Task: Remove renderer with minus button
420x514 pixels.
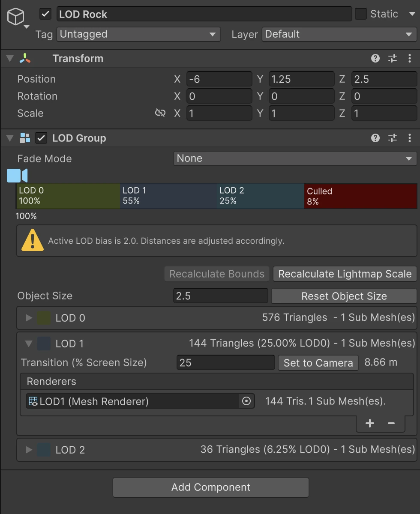Action: click(x=391, y=423)
